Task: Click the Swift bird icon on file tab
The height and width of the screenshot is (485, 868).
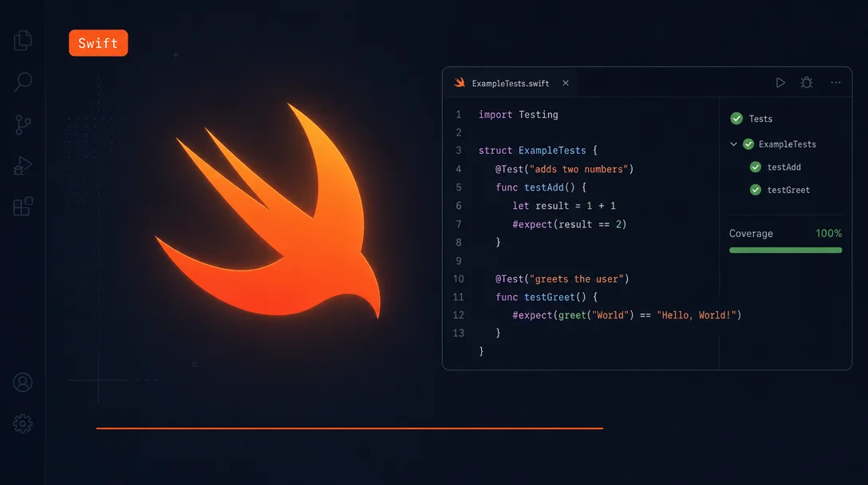Action: (460, 83)
